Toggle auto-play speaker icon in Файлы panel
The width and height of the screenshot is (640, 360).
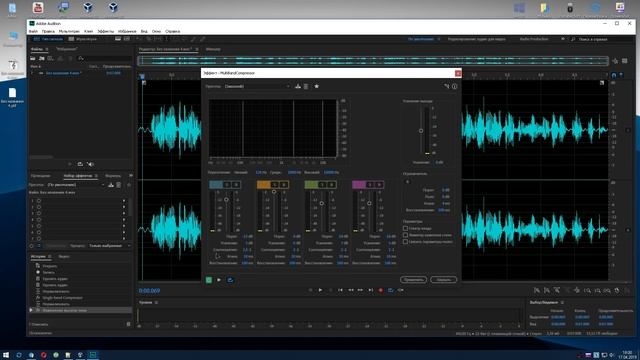(91, 164)
